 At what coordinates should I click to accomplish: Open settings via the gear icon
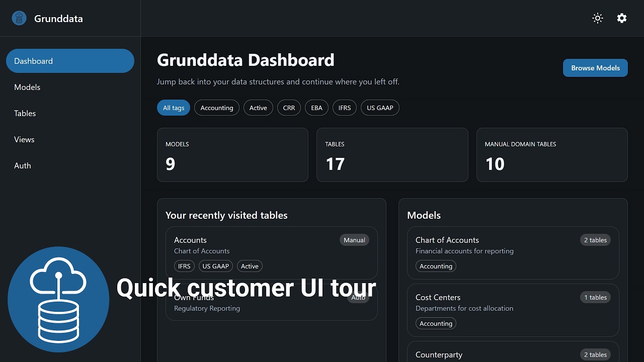point(622,18)
